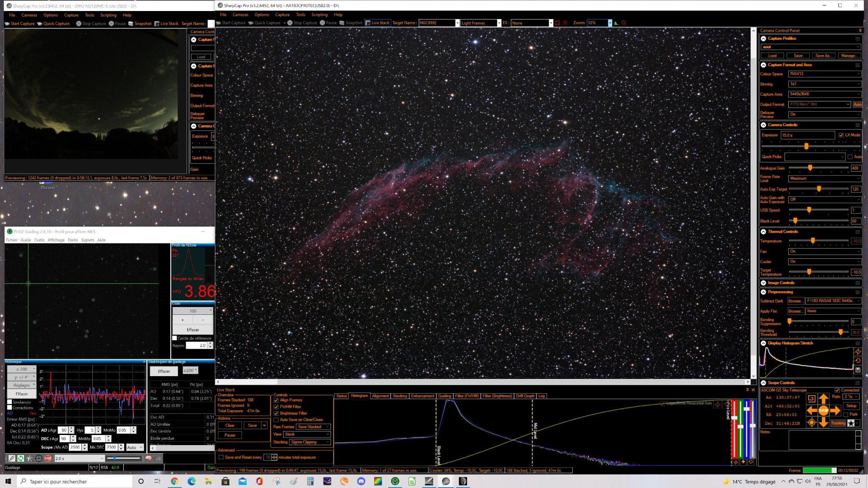Toggle the LX Mode checkbox

click(x=841, y=135)
